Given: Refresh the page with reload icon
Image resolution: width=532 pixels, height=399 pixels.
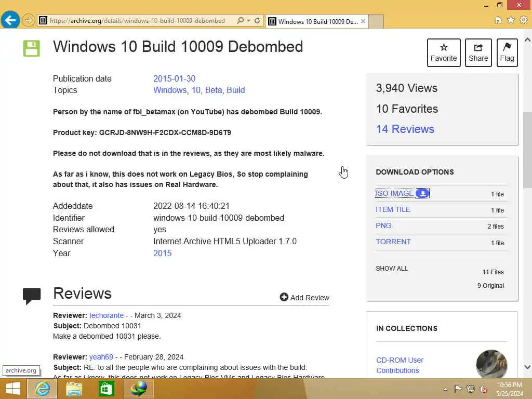Looking at the screenshot, I should pos(257,21).
